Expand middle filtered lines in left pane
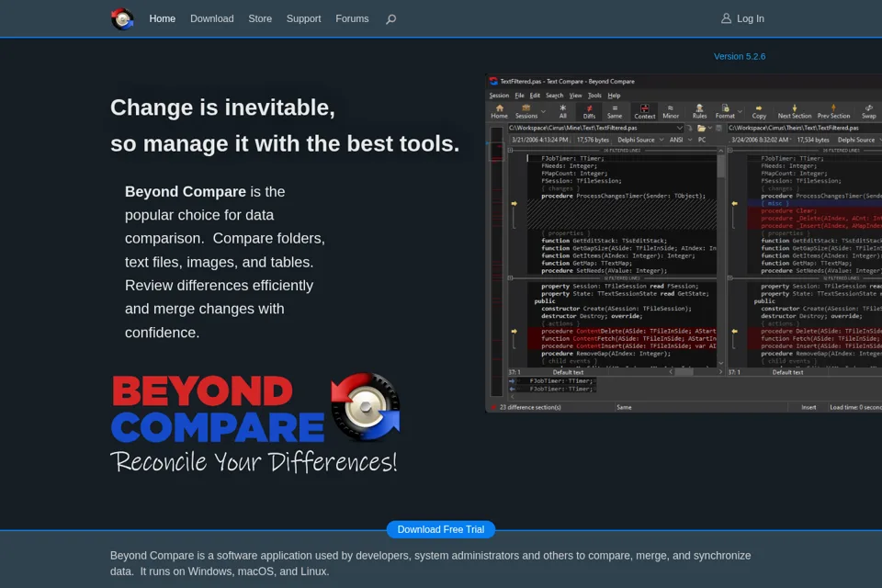882x588 pixels. point(510,278)
